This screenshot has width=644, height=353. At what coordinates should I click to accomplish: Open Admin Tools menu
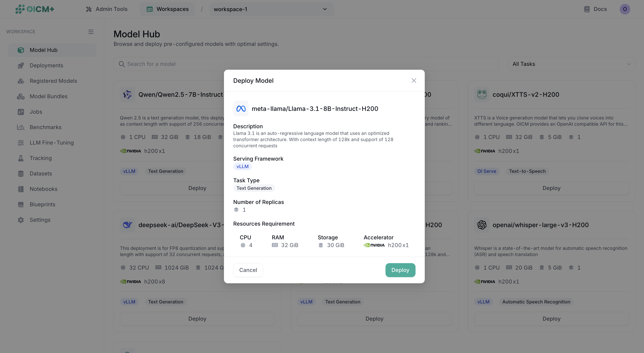107,9
